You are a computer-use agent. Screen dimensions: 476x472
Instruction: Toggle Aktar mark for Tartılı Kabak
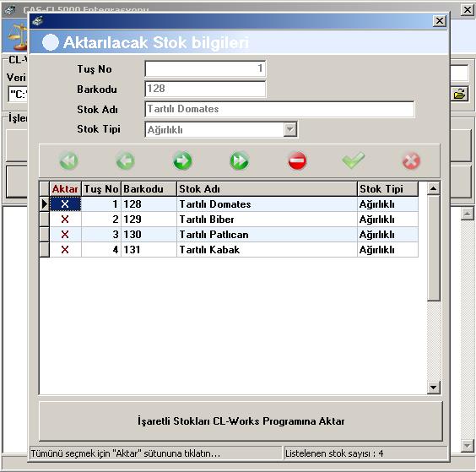(65, 250)
